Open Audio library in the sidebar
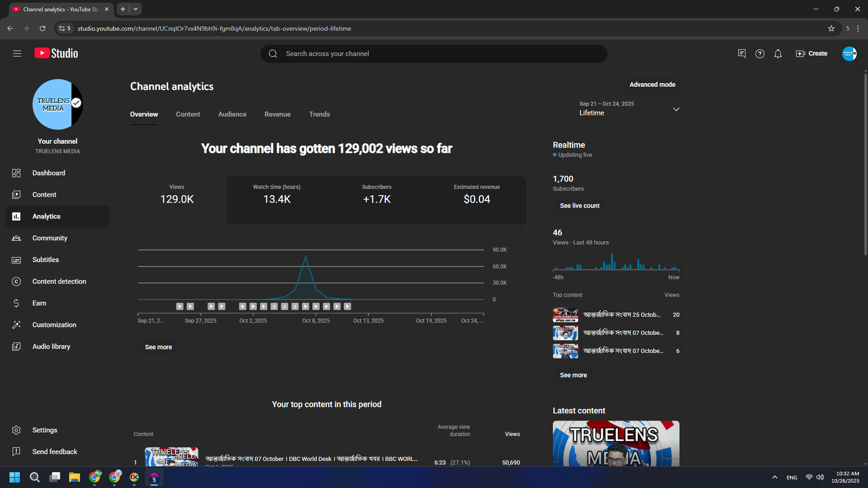This screenshot has height=488, width=868. [x=51, y=346]
